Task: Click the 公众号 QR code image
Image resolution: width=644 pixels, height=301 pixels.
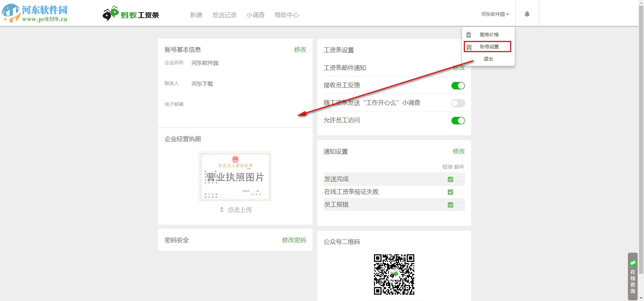Action: pyautogui.click(x=394, y=274)
